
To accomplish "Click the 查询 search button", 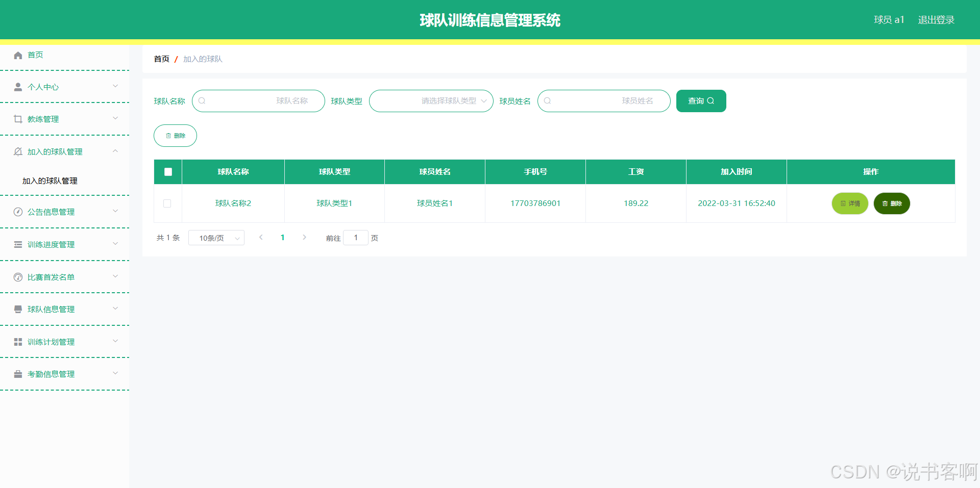I will (x=701, y=101).
